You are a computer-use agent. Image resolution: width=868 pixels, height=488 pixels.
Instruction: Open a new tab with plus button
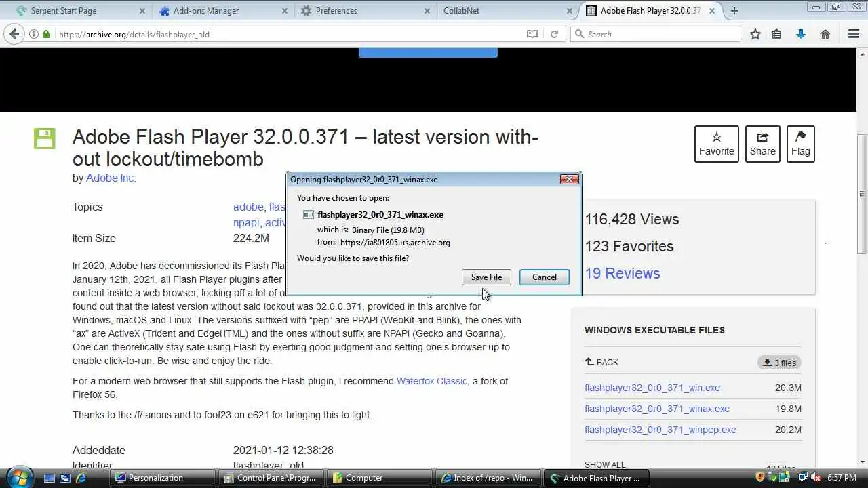pos(734,11)
